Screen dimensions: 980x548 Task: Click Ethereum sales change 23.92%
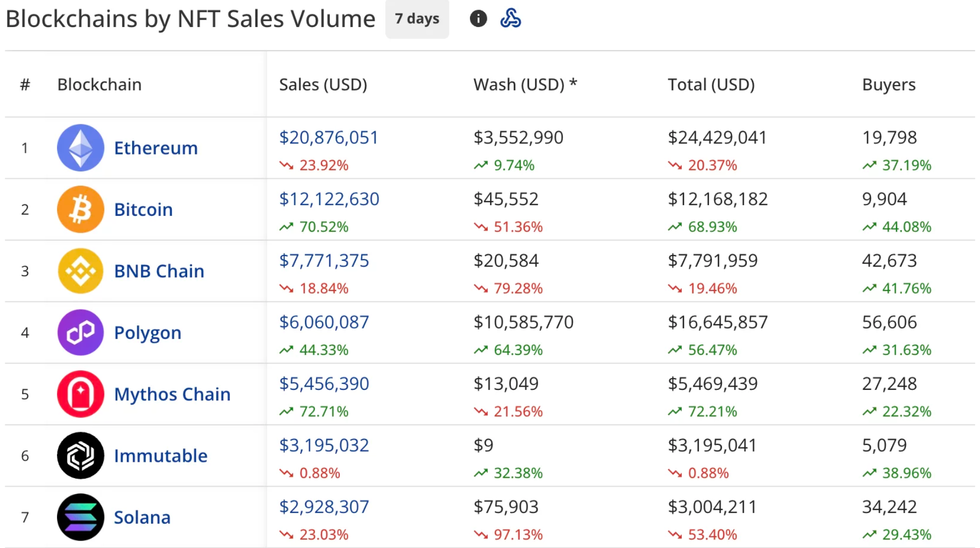(x=314, y=165)
